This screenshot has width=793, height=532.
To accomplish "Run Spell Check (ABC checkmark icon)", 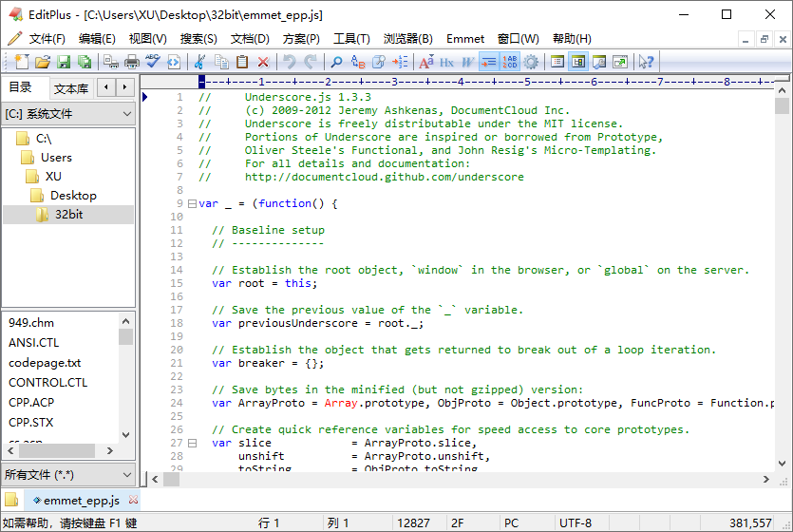I will pyautogui.click(x=153, y=62).
